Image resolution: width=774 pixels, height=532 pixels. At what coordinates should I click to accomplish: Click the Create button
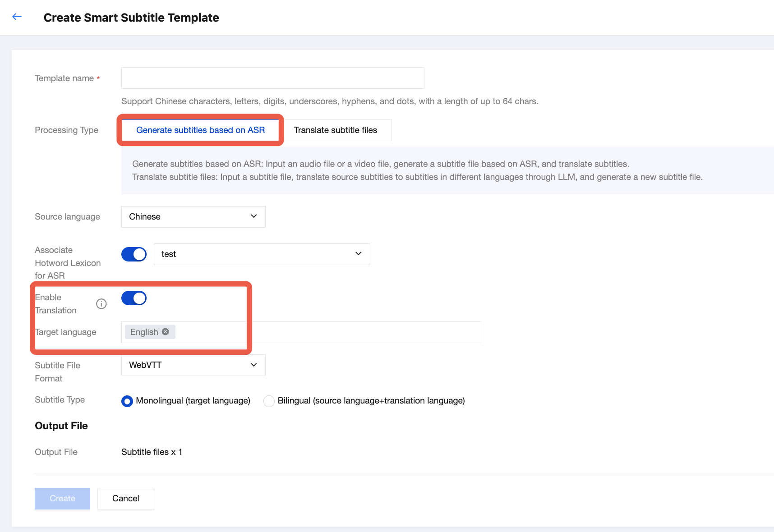62,499
